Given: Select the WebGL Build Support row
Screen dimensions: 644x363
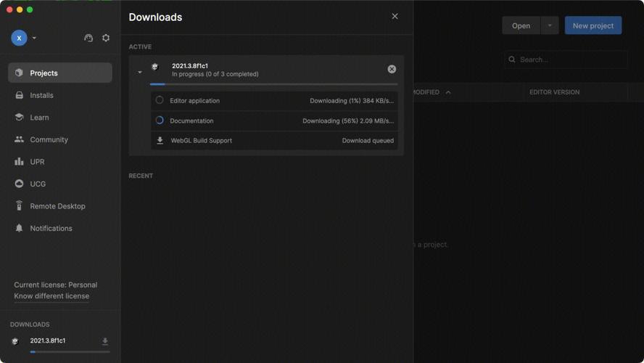Looking at the screenshot, I should pyautogui.click(x=274, y=141).
